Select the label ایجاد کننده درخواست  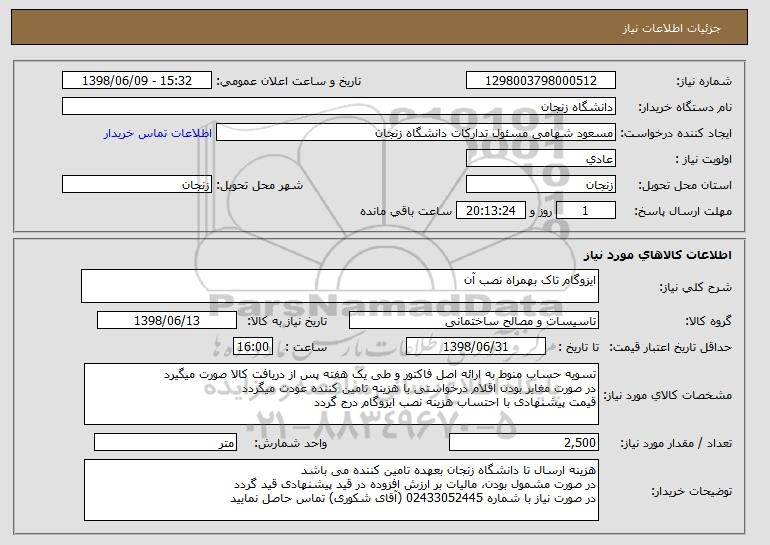coord(676,133)
